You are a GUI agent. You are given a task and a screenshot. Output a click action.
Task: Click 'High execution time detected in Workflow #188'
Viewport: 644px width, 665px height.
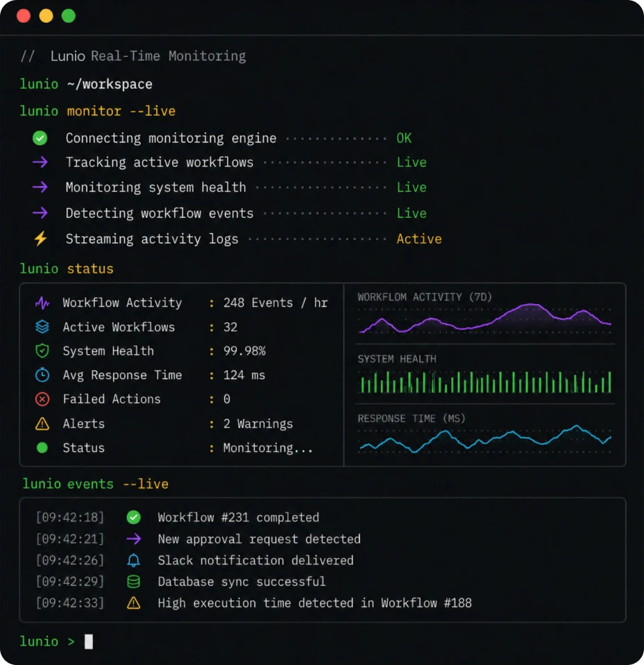coord(314,603)
